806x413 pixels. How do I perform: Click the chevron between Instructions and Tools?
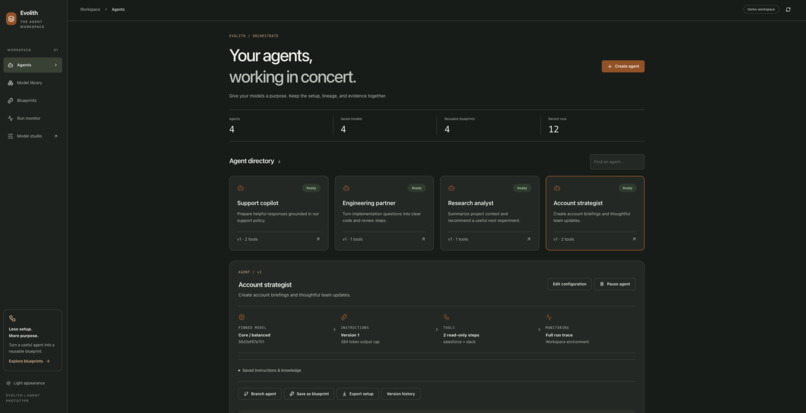(x=436, y=330)
